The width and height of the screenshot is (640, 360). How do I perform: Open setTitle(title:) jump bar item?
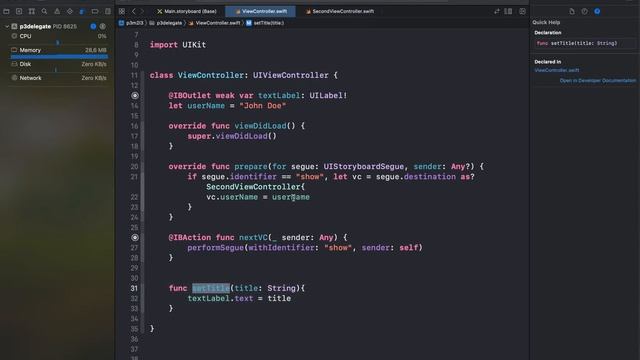click(x=265, y=23)
